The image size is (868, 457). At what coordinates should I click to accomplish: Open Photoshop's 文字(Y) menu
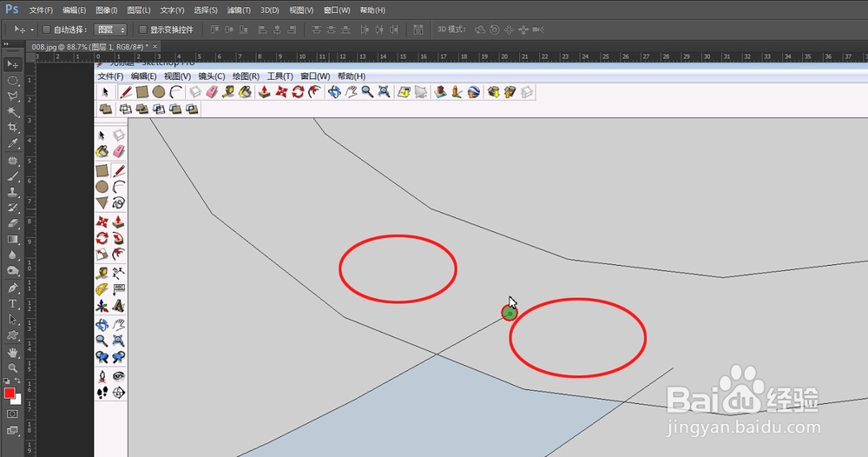[172, 10]
